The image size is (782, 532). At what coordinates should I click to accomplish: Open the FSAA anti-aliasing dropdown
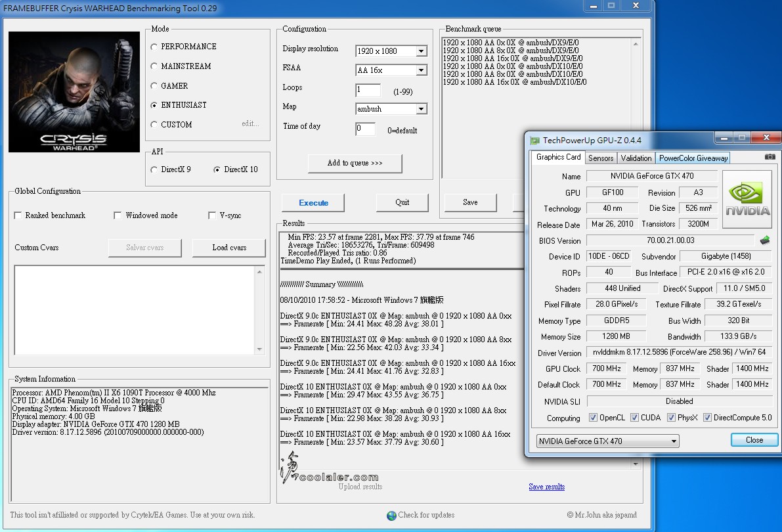point(391,70)
